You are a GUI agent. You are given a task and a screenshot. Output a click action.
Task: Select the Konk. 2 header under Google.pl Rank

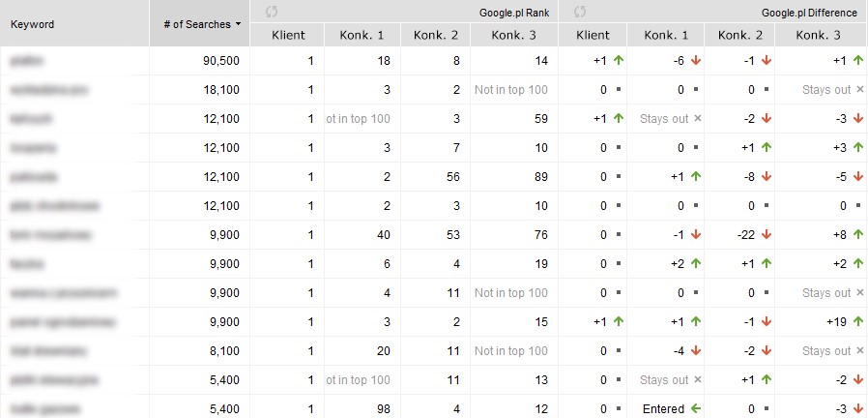coord(435,35)
